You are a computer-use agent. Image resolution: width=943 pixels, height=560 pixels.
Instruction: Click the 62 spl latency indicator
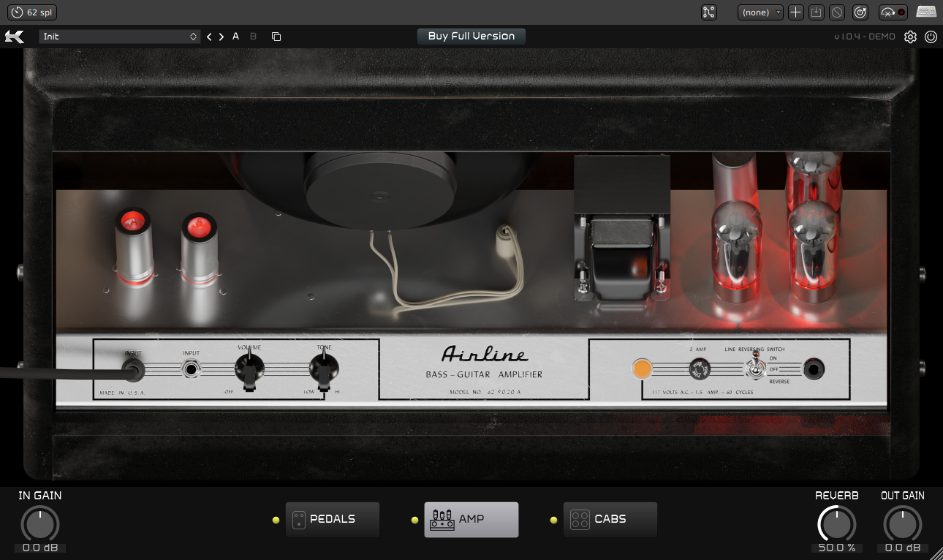point(32,12)
